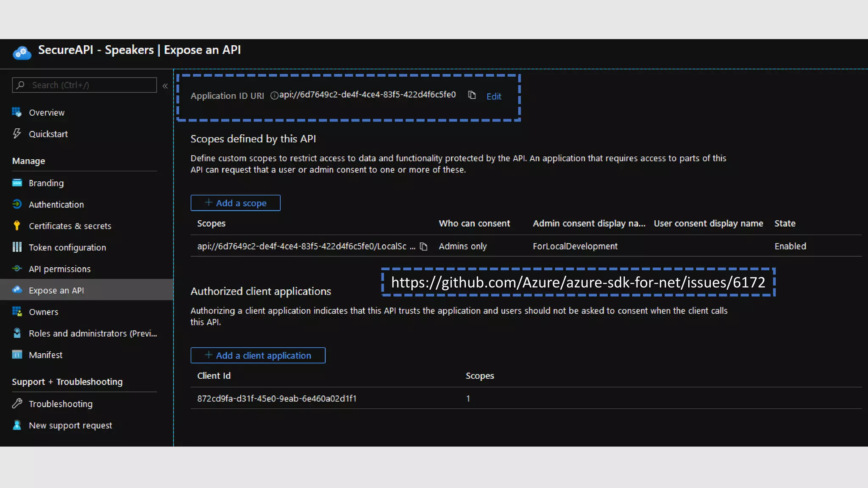Click the Who can consent column header

[x=474, y=224]
